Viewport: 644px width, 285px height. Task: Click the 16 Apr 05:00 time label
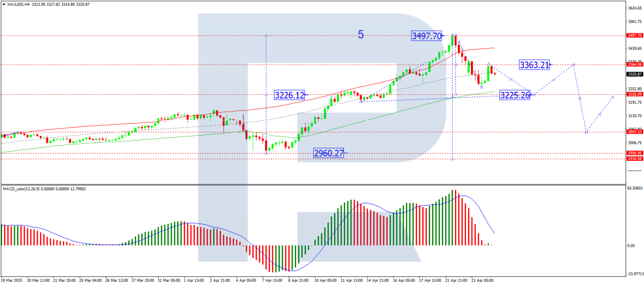coord(404,280)
